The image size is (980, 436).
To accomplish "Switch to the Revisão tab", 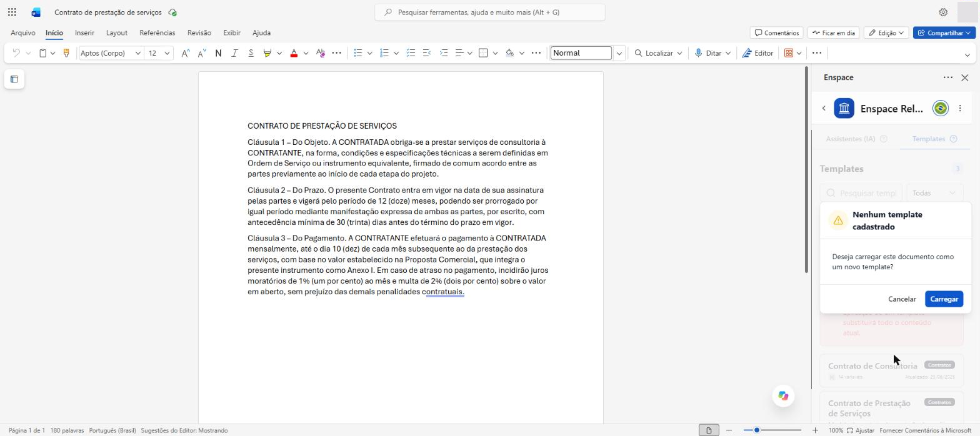I will click(x=199, y=32).
